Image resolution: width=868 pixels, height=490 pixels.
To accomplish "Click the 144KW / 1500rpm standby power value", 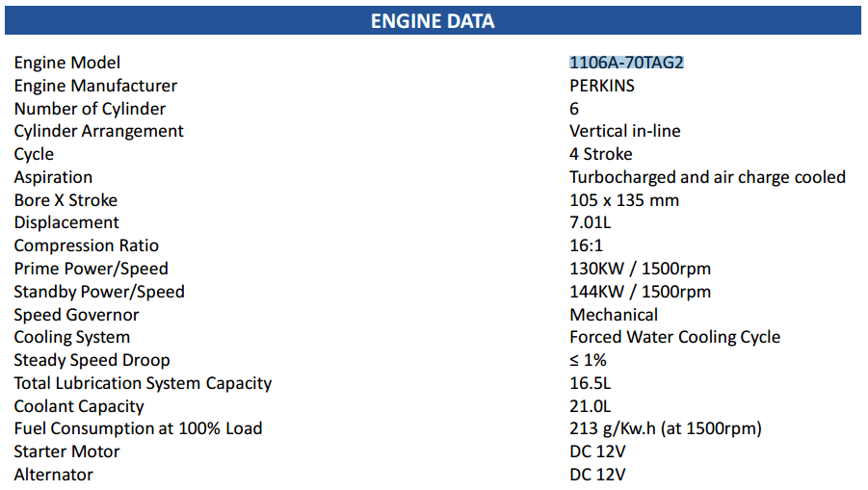I will click(x=640, y=292).
